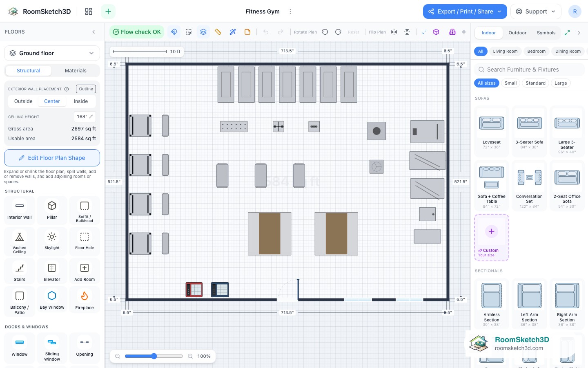
Task: Filter furniture by Dining Room
Action: (x=568, y=52)
